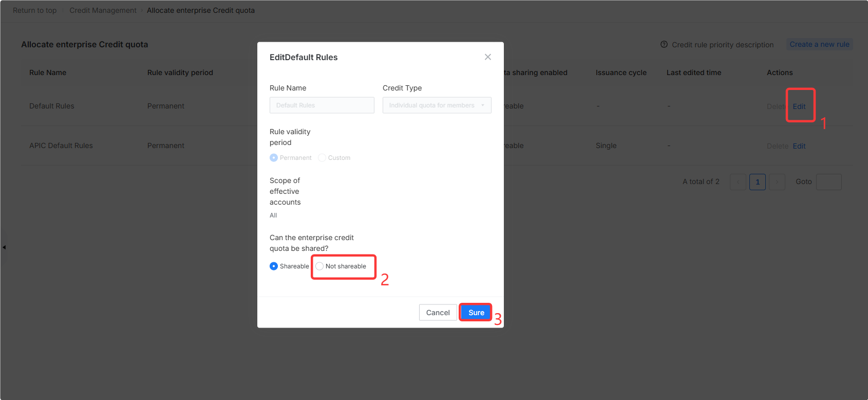This screenshot has width=868, height=400.
Task: Choose the Not shareable radio option
Action: (319, 266)
